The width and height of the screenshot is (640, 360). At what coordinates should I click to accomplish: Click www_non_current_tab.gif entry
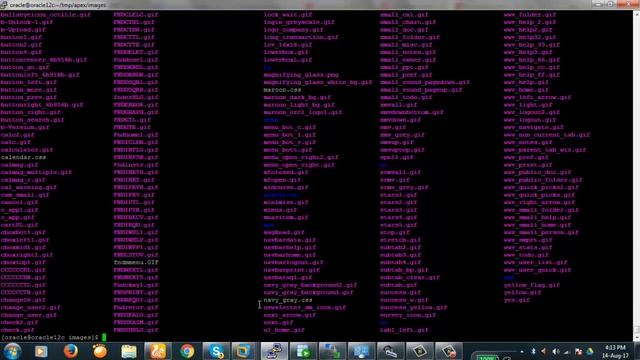pos(547,135)
